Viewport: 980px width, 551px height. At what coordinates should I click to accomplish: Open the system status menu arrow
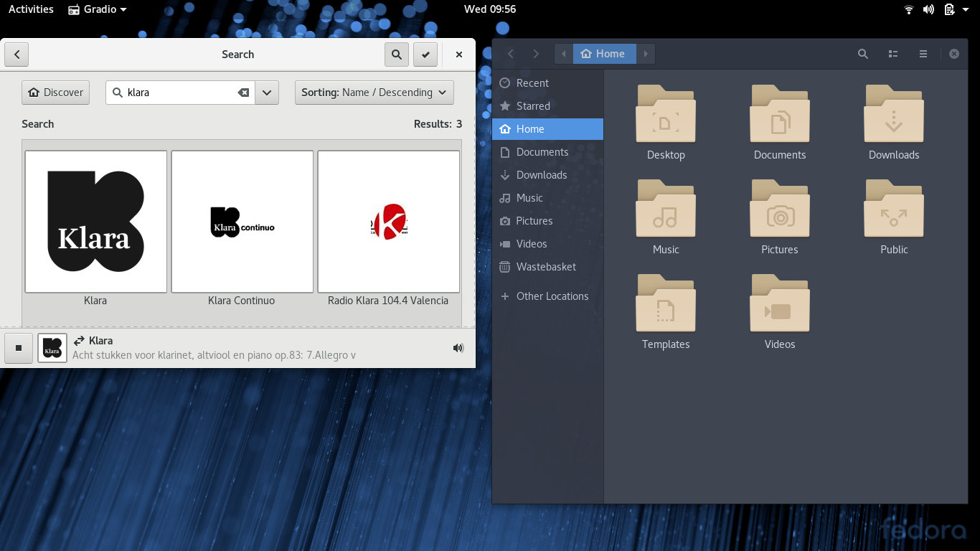(966, 9)
